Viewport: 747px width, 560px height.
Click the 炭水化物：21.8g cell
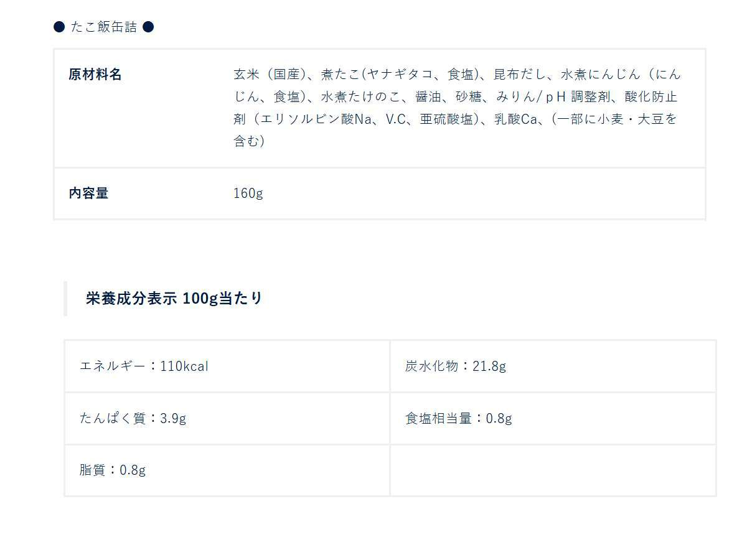(456, 366)
